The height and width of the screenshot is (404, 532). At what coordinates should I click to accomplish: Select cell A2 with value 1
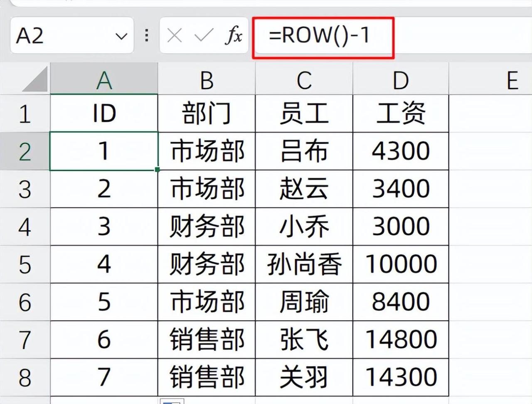pyautogui.click(x=104, y=151)
